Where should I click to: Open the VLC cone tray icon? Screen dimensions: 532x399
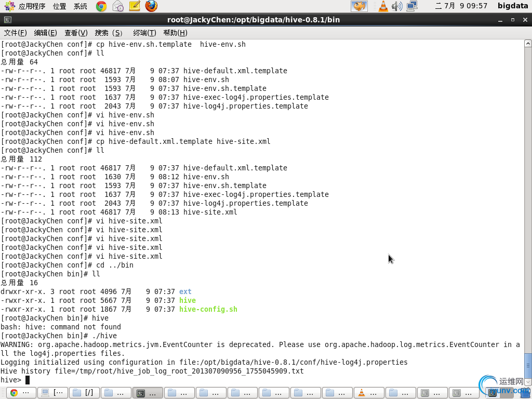tap(383, 6)
